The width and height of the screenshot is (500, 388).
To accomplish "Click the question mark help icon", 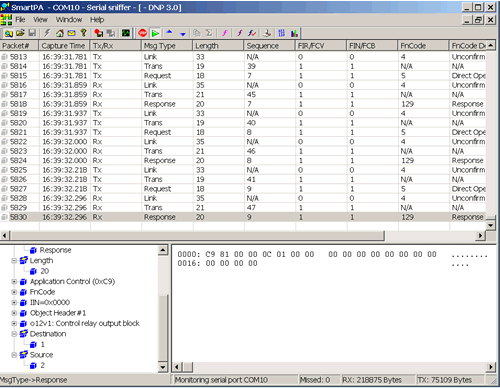I will tap(83, 33).
